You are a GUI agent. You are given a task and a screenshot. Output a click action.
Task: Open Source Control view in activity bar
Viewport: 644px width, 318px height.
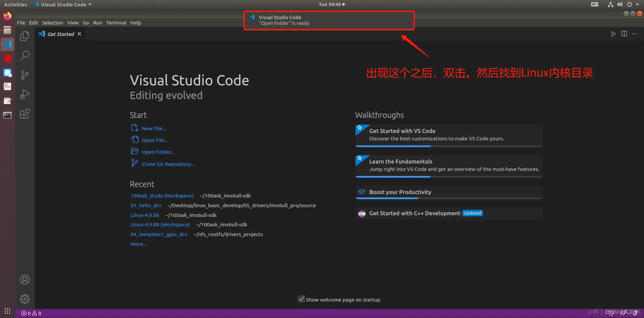click(x=25, y=75)
